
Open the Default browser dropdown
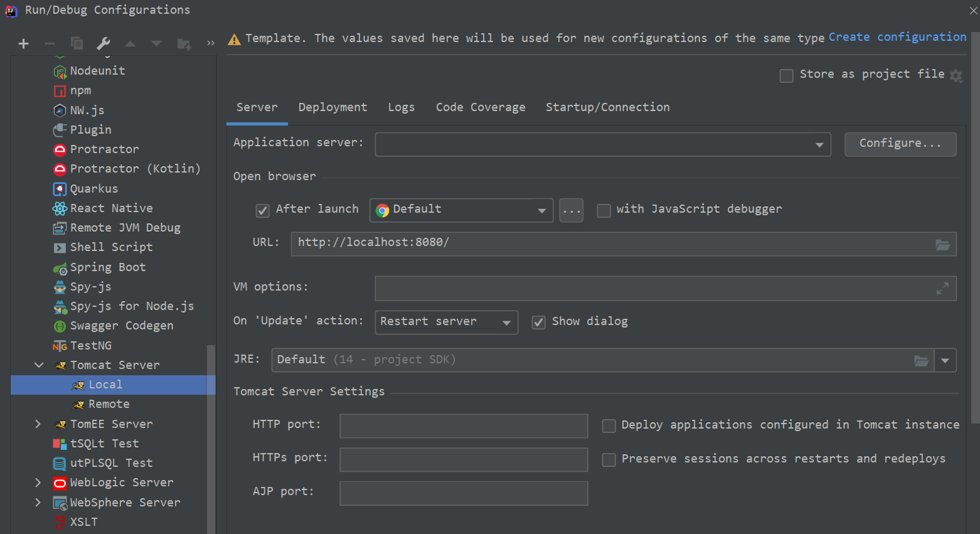461,210
